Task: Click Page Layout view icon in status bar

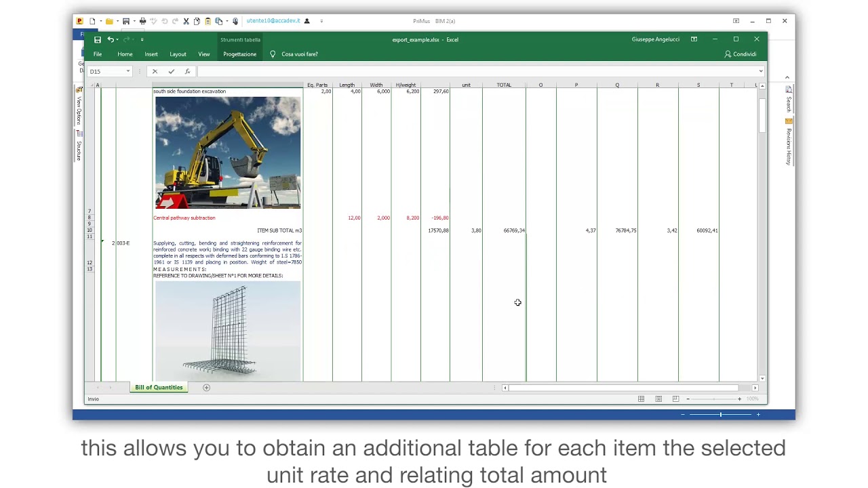Action: 658,399
